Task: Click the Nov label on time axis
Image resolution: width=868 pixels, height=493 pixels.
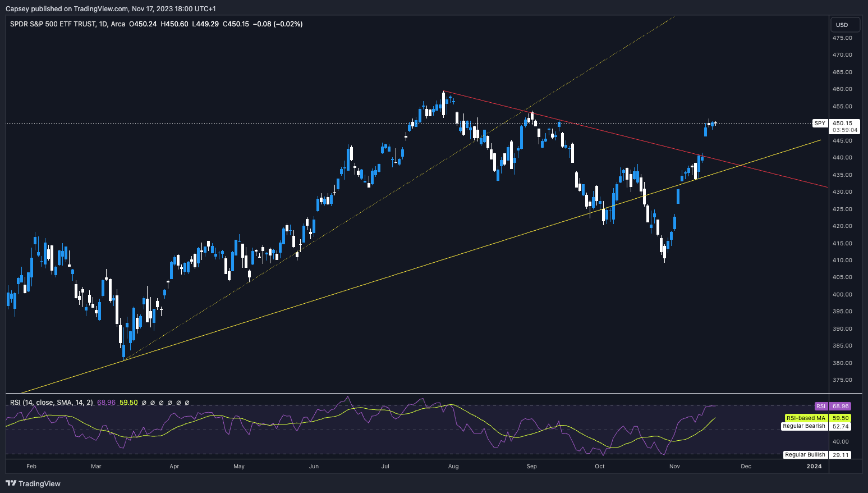Action: click(x=674, y=466)
